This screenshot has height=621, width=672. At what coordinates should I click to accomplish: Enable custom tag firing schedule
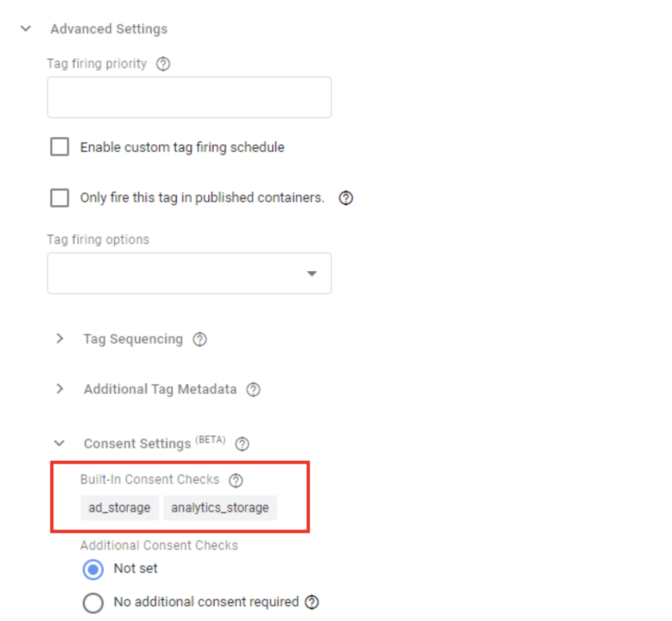pyautogui.click(x=59, y=147)
